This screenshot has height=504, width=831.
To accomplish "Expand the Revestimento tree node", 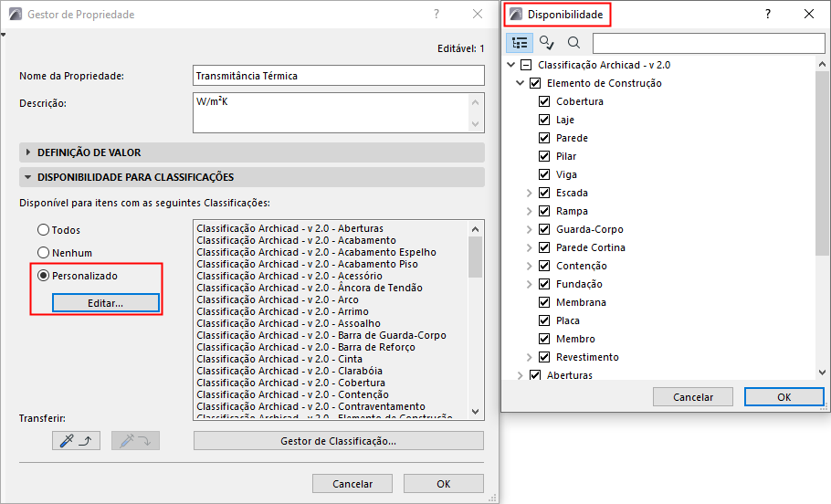I will coord(529,357).
